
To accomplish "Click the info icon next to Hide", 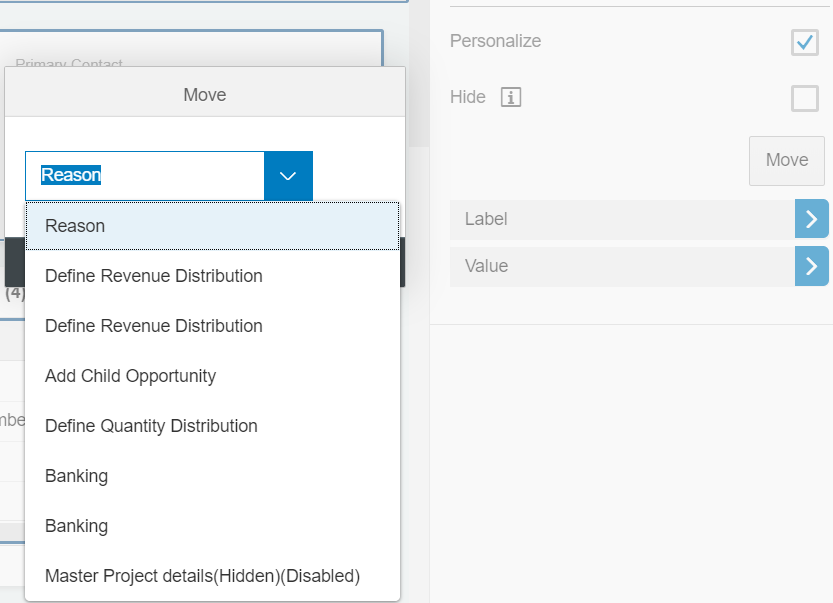I will click(x=511, y=97).
